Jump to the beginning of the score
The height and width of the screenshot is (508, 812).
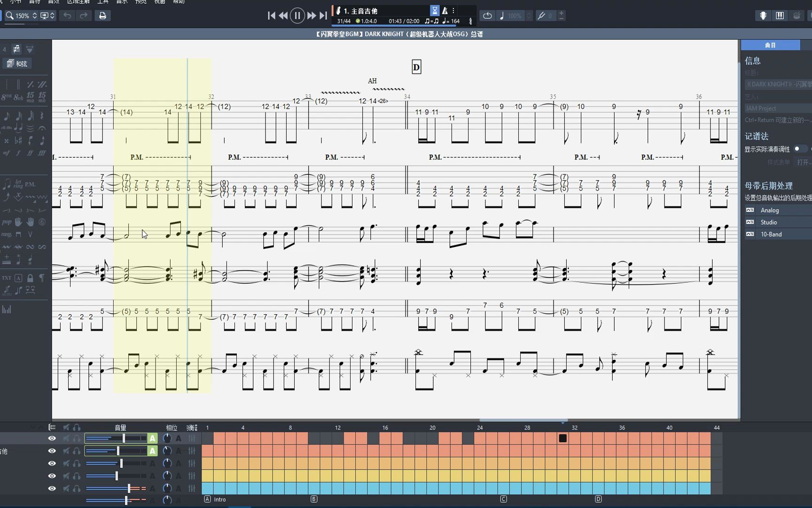[272, 16]
